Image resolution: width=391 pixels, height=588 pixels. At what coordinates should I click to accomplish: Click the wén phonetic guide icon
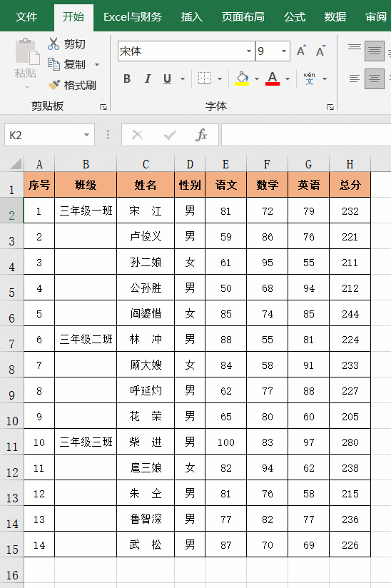tap(309, 78)
